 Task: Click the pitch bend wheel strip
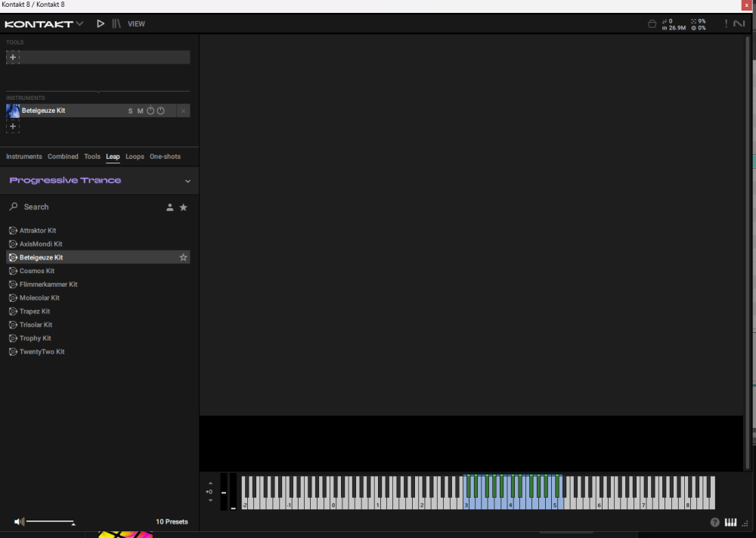click(224, 492)
